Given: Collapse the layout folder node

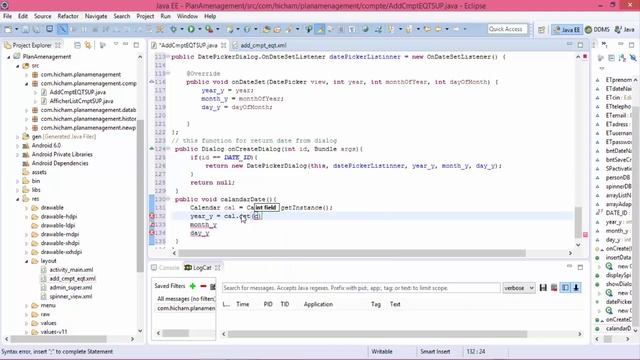Looking at the screenshot, I should tap(27, 261).
